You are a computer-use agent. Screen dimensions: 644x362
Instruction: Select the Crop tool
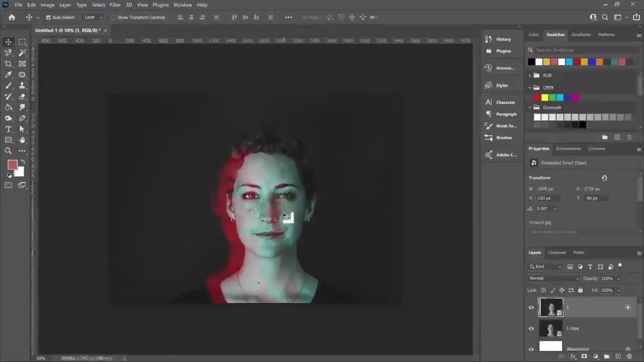tap(9, 64)
